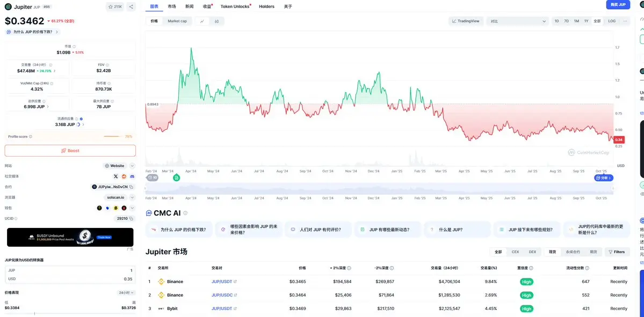Expand the 交易量 (24小时) $47.48M chevron
Image resolution: width=644 pixels, height=317 pixels.
coord(55,71)
